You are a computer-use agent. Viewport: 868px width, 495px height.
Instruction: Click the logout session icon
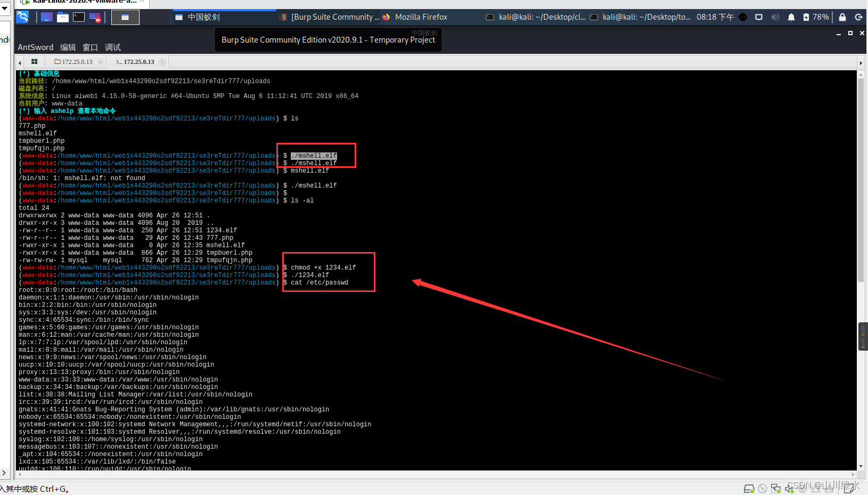coord(858,17)
